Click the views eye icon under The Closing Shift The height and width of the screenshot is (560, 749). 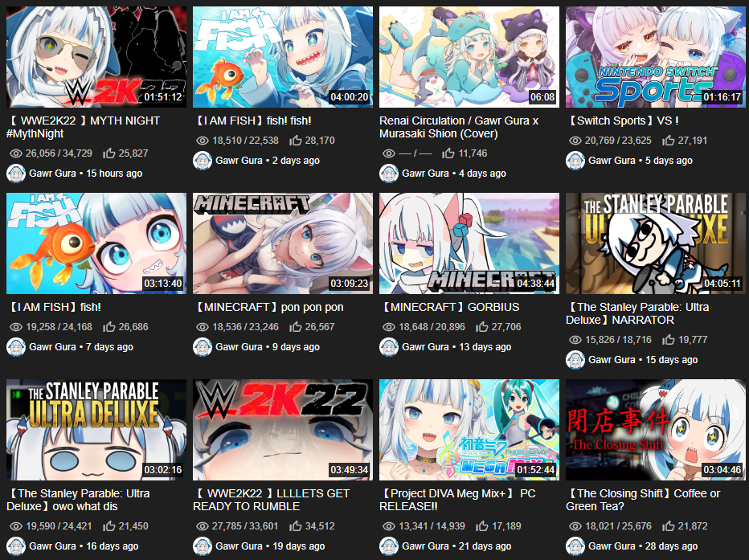(575, 526)
